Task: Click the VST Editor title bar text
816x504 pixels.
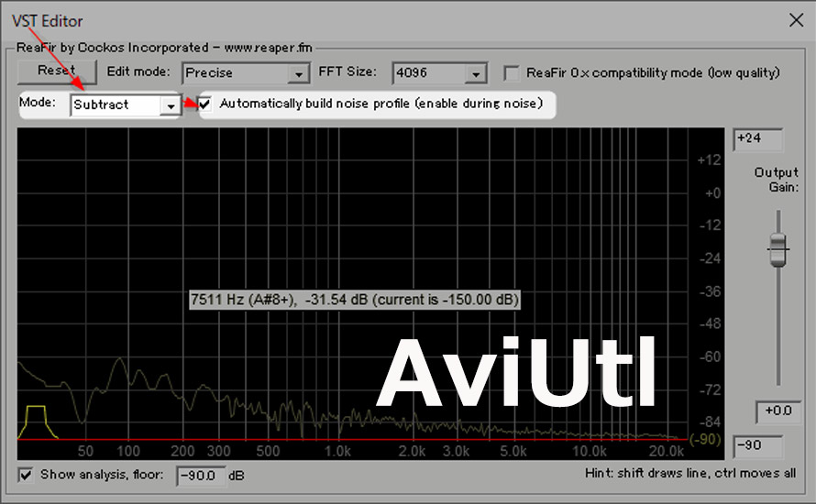Action: point(46,19)
